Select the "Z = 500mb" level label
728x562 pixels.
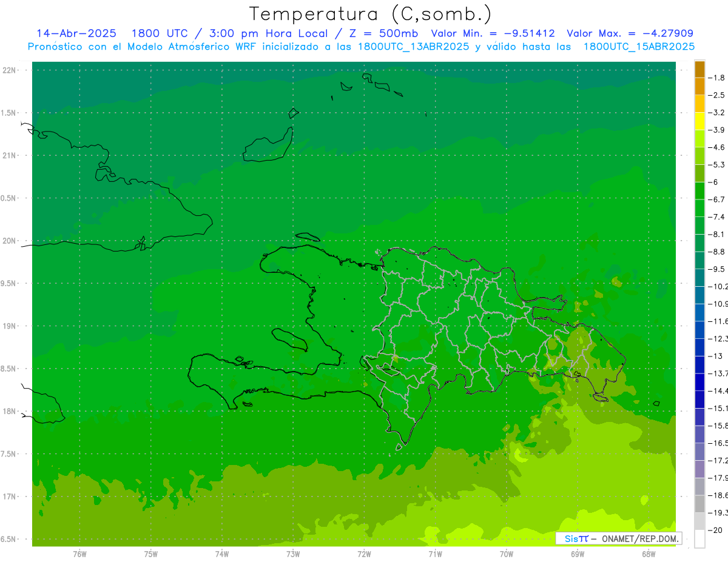(380, 33)
